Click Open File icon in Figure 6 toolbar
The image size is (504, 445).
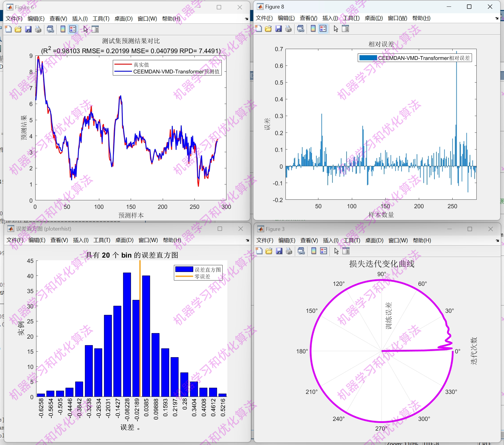click(x=18, y=29)
